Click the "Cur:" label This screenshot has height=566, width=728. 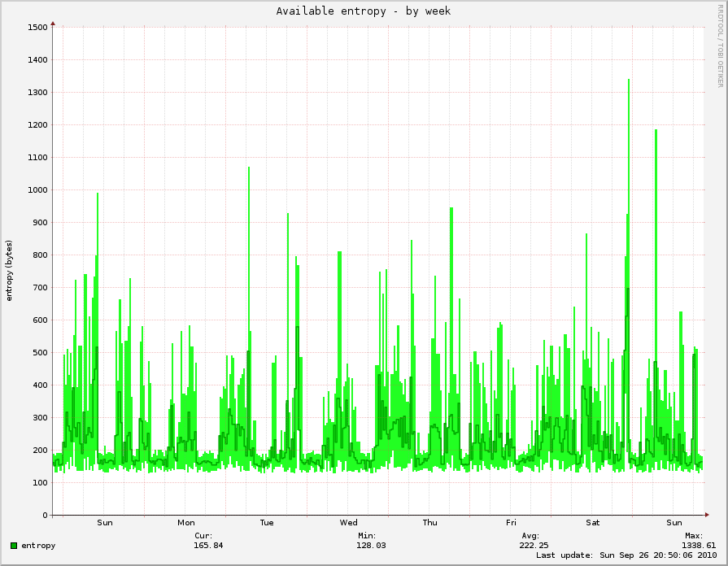pos(203,535)
